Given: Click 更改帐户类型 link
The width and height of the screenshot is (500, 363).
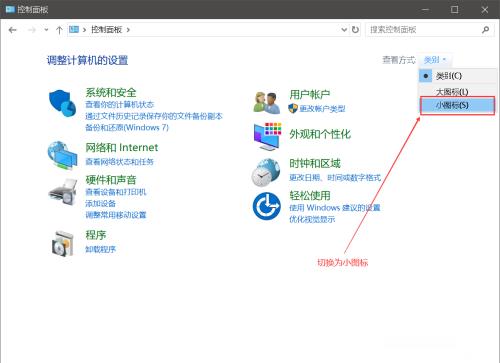Looking at the screenshot, I should click(322, 109).
